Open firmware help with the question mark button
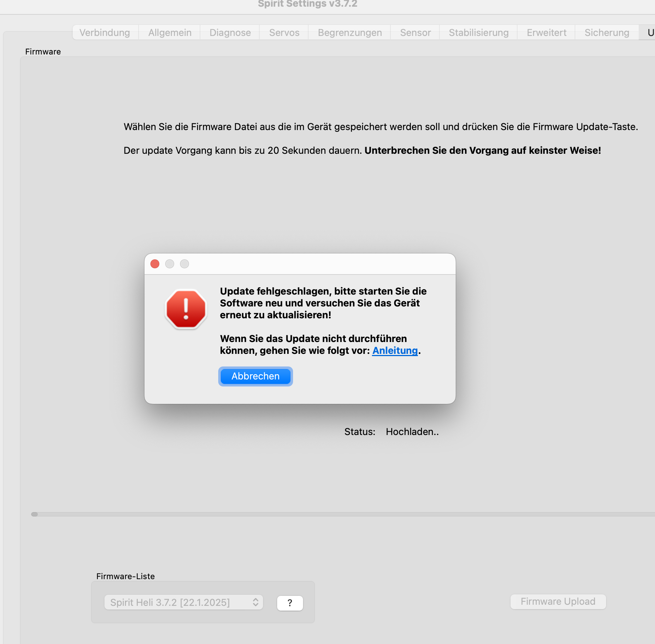655x644 pixels. coord(290,603)
